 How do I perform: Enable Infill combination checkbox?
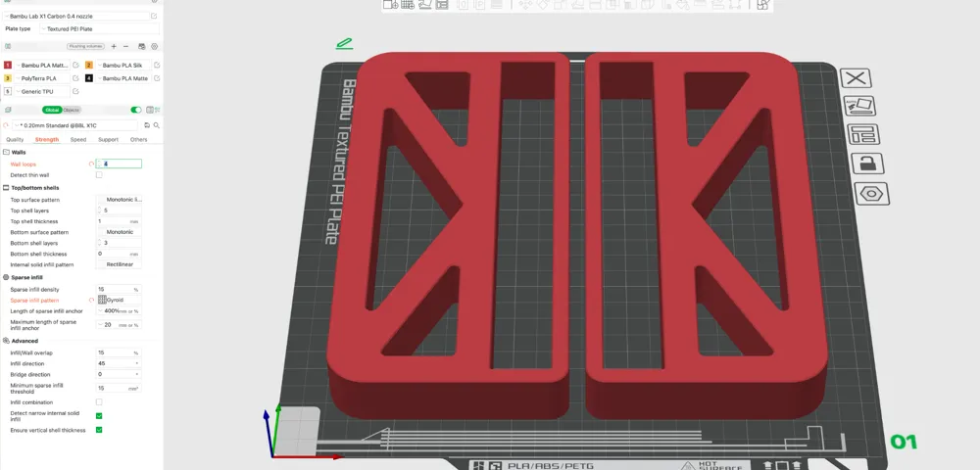[99, 402]
